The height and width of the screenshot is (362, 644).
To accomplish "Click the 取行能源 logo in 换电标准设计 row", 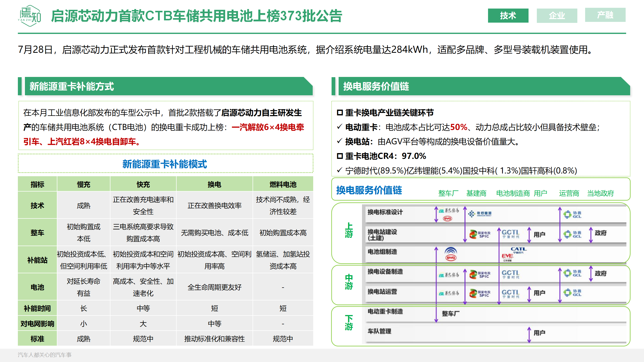I will click(x=479, y=214).
